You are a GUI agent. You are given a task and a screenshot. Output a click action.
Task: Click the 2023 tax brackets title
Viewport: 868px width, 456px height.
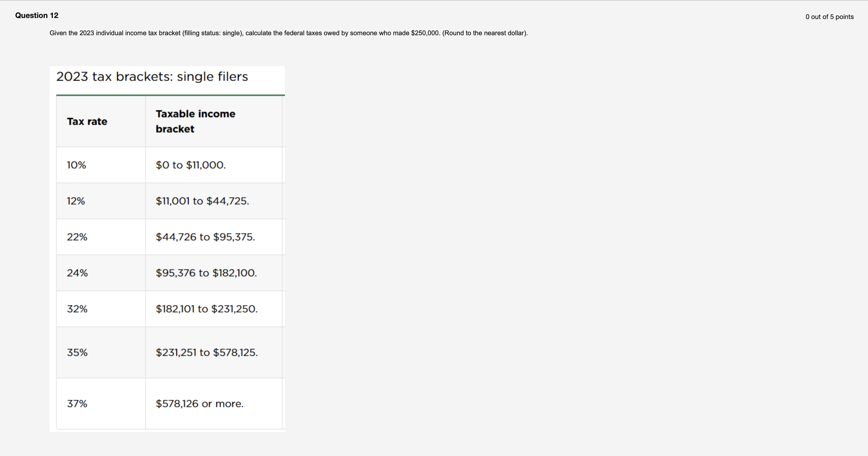(x=152, y=77)
